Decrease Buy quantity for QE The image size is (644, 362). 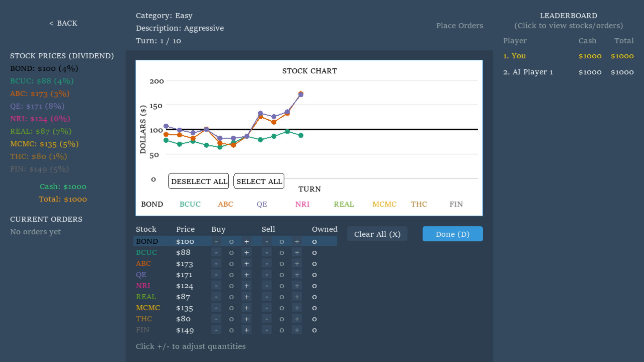216,275
